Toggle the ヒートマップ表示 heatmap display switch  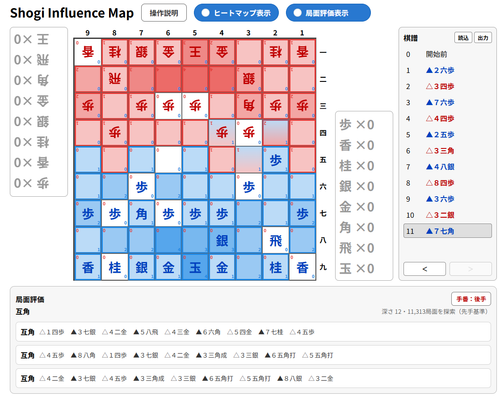236,13
